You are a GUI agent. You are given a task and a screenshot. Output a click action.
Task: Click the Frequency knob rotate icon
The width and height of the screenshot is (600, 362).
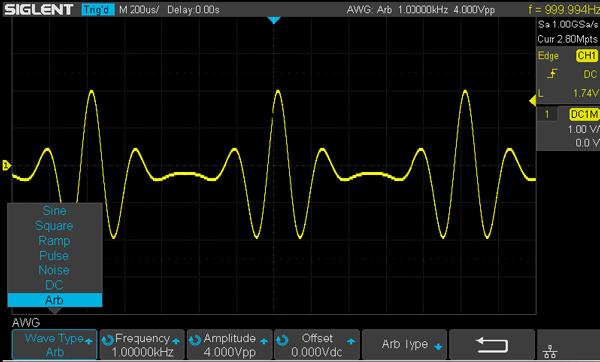[x=108, y=339]
